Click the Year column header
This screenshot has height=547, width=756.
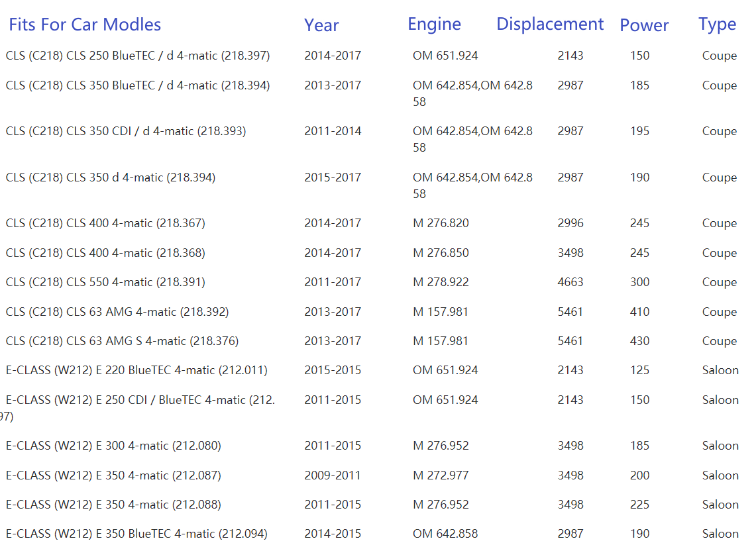[x=321, y=26]
